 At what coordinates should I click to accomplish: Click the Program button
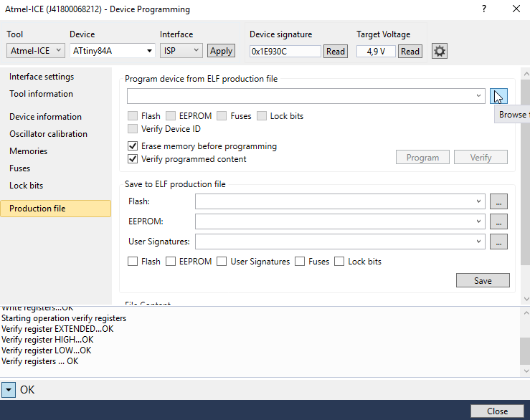(422, 158)
